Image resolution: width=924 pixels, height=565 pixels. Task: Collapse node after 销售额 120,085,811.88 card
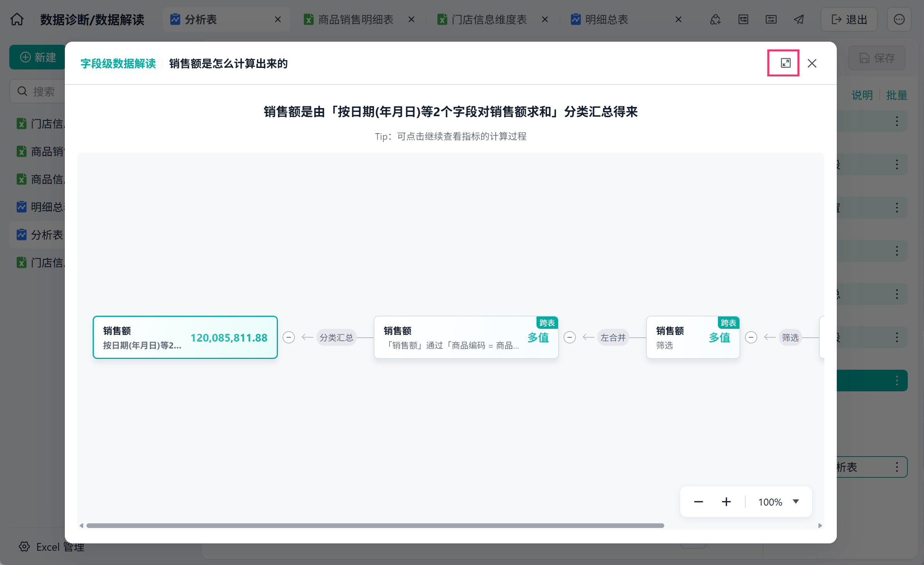pos(289,337)
